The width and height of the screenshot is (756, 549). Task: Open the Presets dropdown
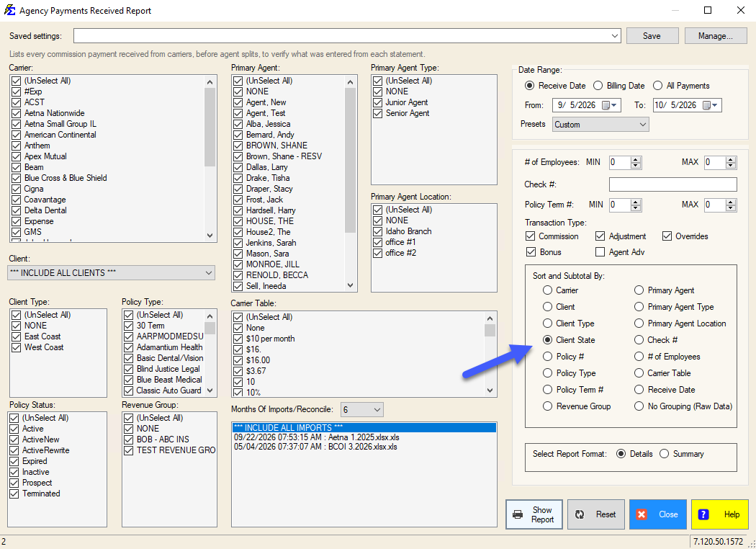[643, 125]
